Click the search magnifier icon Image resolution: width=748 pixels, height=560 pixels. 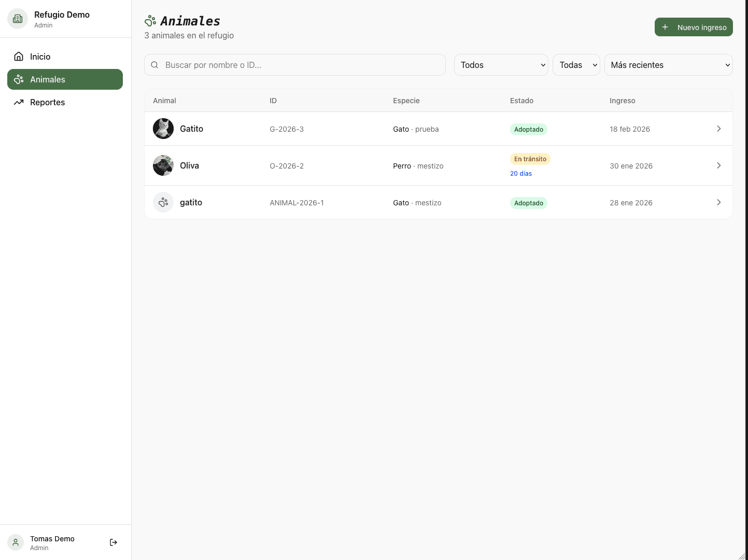coord(154,65)
